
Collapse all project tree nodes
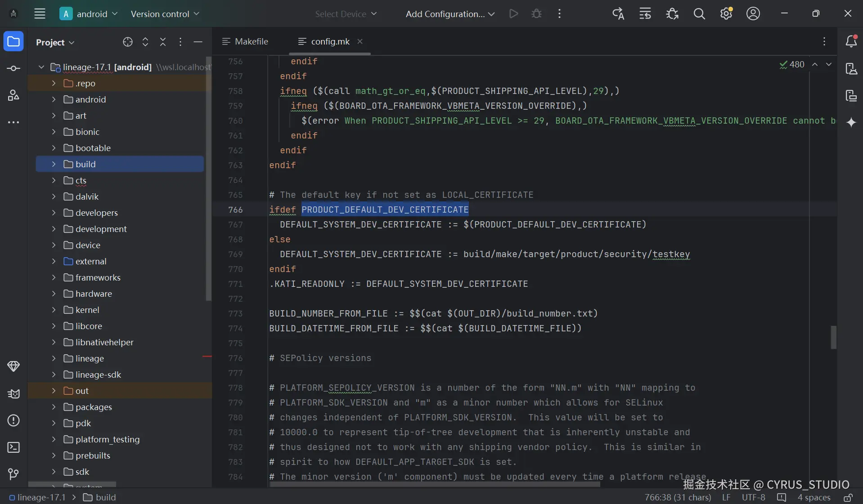tap(163, 42)
